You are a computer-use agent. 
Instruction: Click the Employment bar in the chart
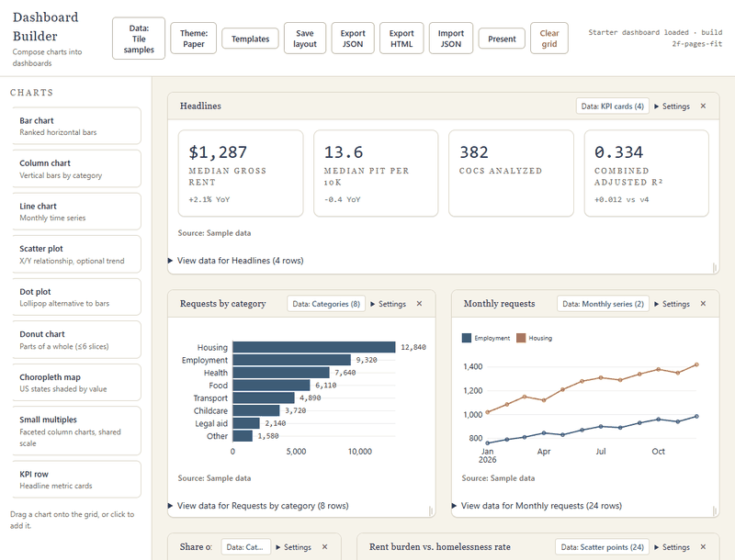[x=291, y=360]
